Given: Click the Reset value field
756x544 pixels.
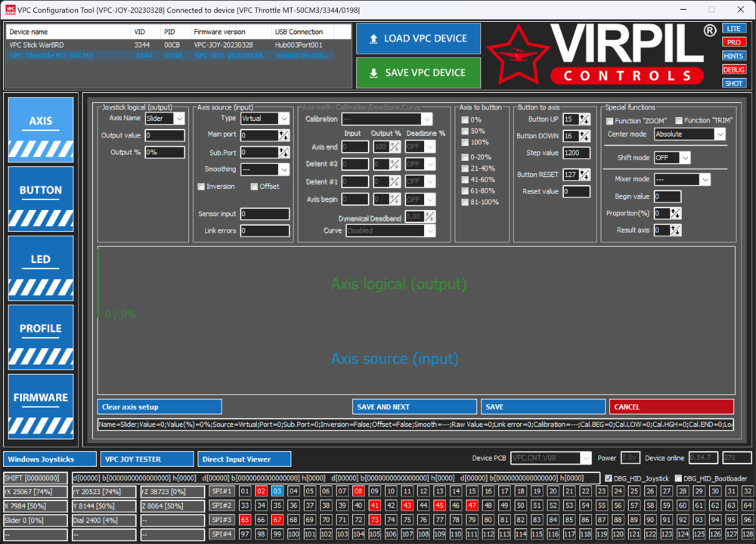Looking at the screenshot, I should (x=576, y=192).
